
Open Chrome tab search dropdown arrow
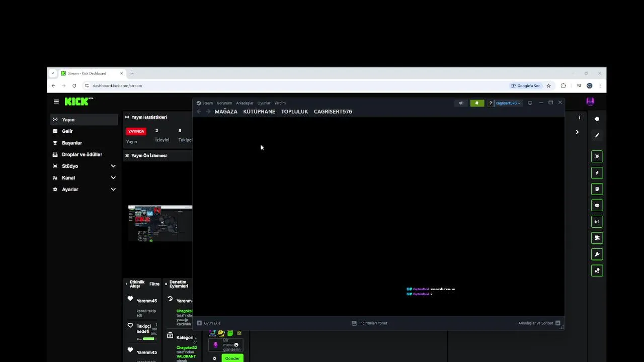(x=52, y=73)
